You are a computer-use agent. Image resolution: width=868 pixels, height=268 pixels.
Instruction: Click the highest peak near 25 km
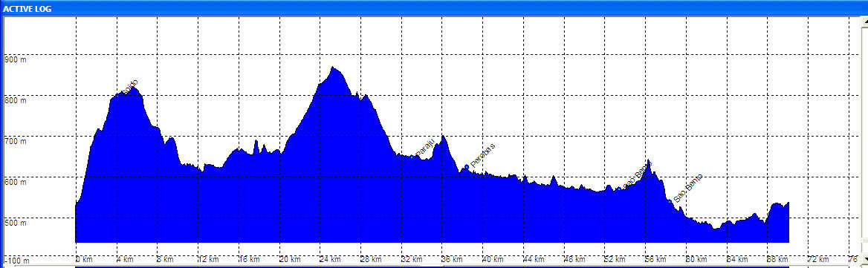point(333,68)
